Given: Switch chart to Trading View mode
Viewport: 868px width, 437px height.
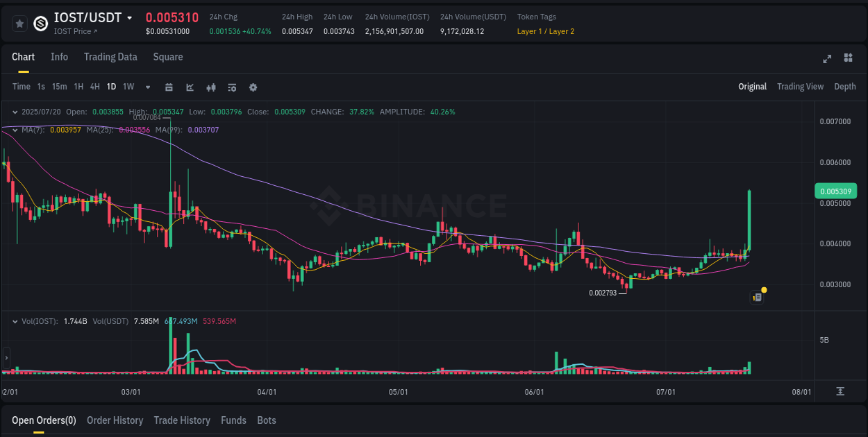Looking at the screenshot, I should [x=800, y=87].
